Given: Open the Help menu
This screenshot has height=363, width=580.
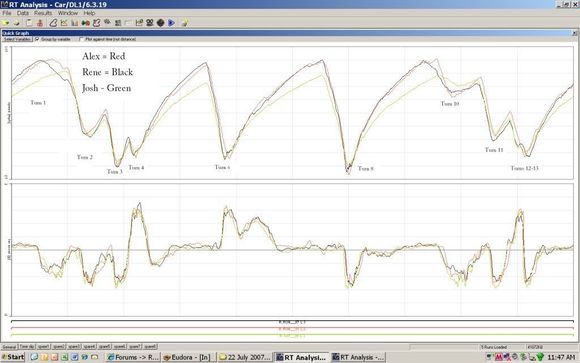Looking at the screenshot, I should pyautogui.click(x=89, y=13).
